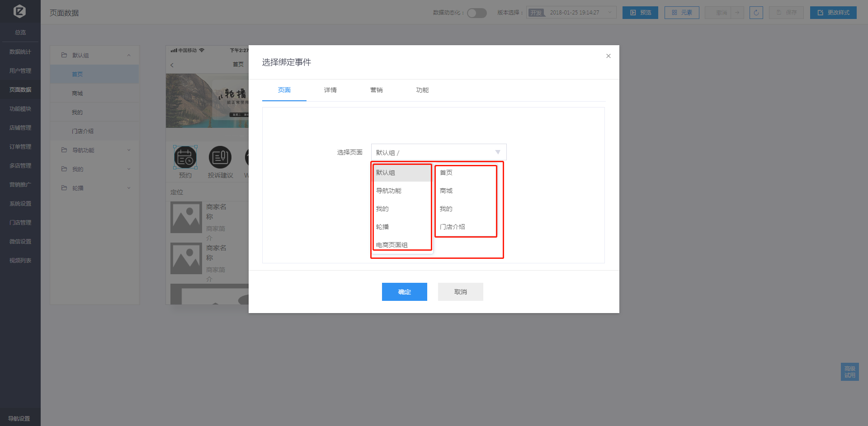Click the 预览 play button
Image resolution: width=868 pixels, height=426 pixels.
[x=640, y=13]
